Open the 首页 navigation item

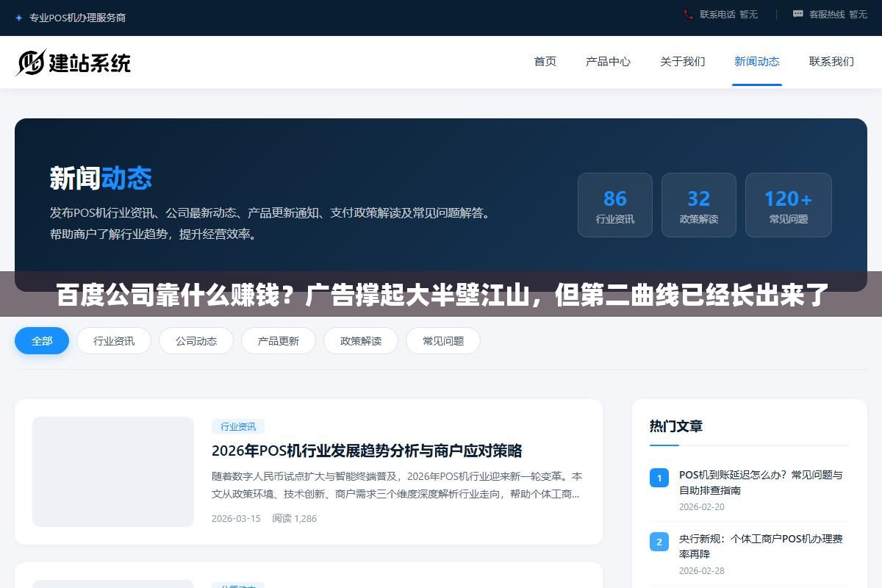[x=545, y=62]
